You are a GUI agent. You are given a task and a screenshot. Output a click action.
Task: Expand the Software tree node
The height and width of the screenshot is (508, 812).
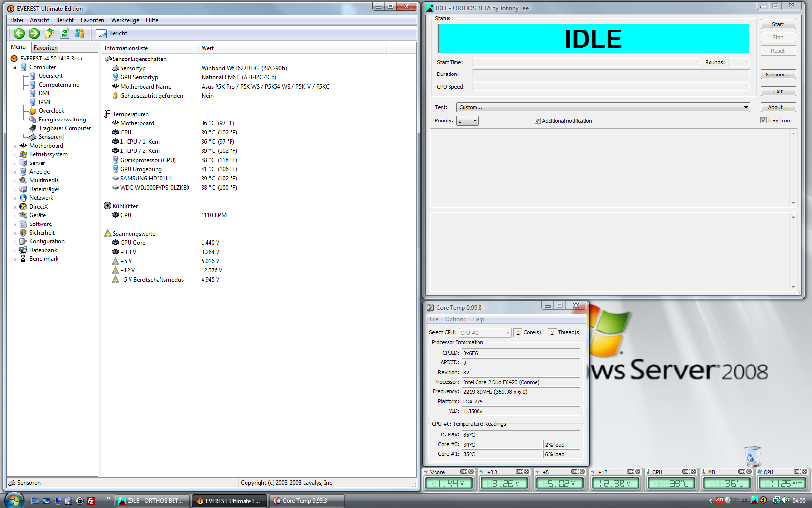(x=14, y=224)
